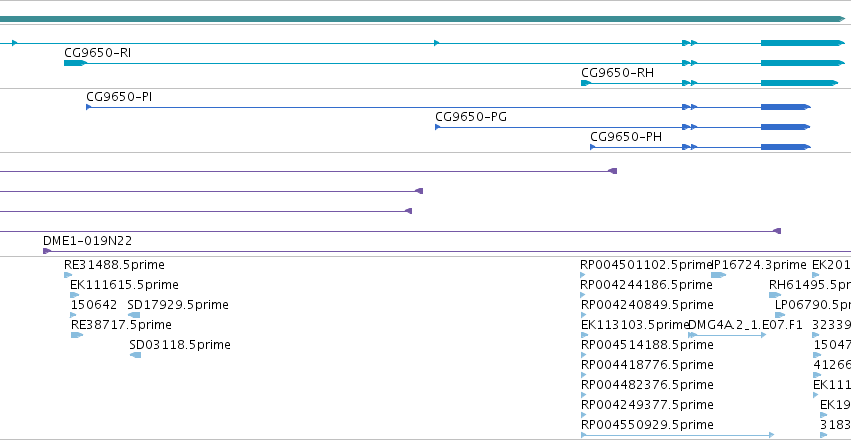The width and height of the screenshot is (851, 440).
Task: Open the CG9650-PH protein feature label
Action: [626, 137]
